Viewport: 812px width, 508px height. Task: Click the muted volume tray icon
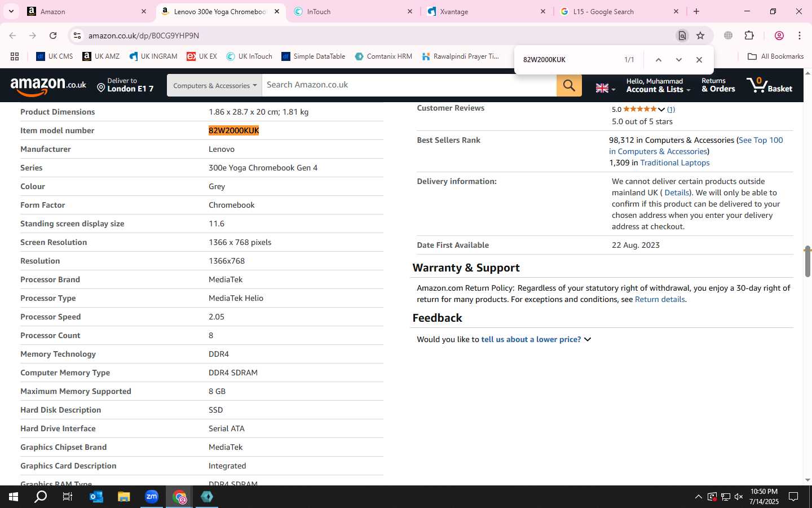[x=739, y=497]
